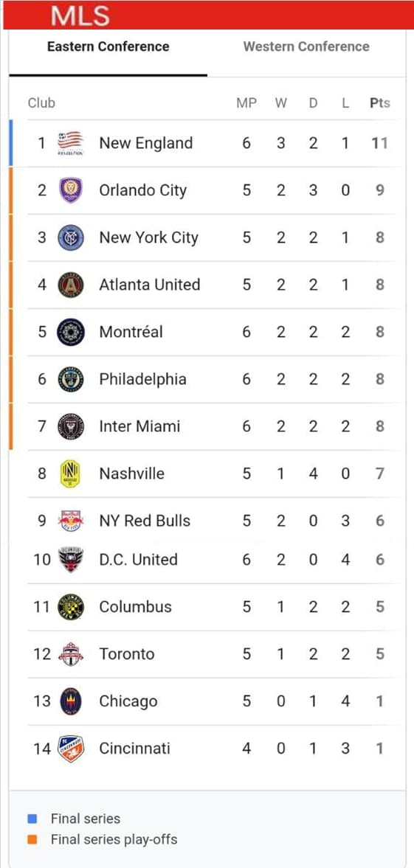
Task: Switch to the Western Conference tab
Action: (x=306, y=46)
